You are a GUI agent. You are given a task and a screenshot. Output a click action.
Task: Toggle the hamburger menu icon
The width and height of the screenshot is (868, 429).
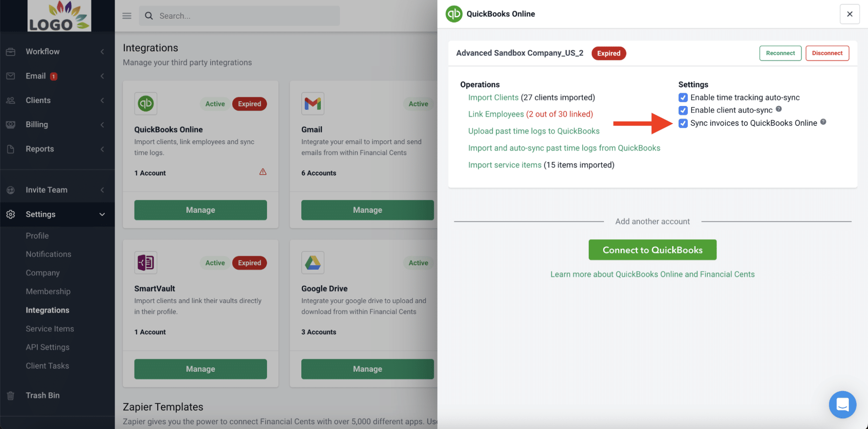pyautogui.click(x=127, y=16)
